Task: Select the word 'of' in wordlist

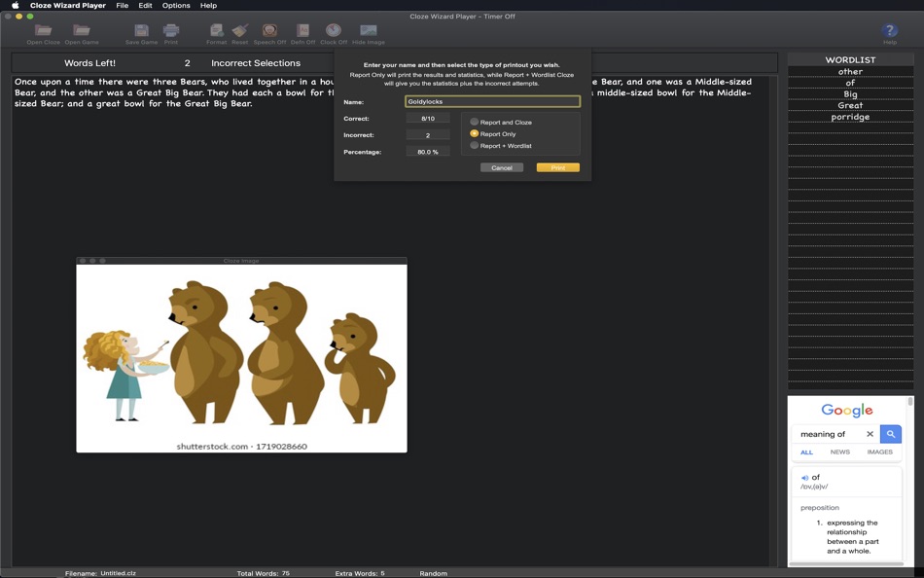Action: pyautogui.click(x=850, y=83)
